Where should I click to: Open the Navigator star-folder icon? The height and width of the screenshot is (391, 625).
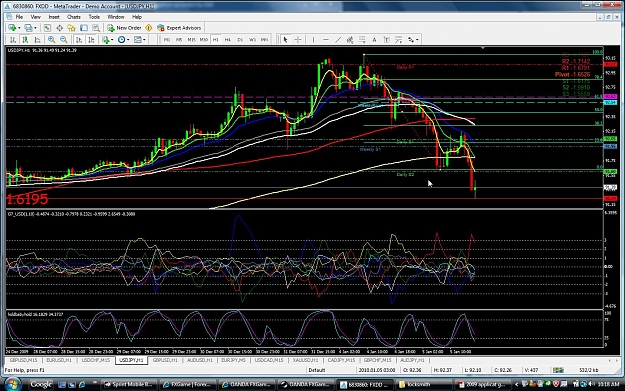[x=71, y=28]
